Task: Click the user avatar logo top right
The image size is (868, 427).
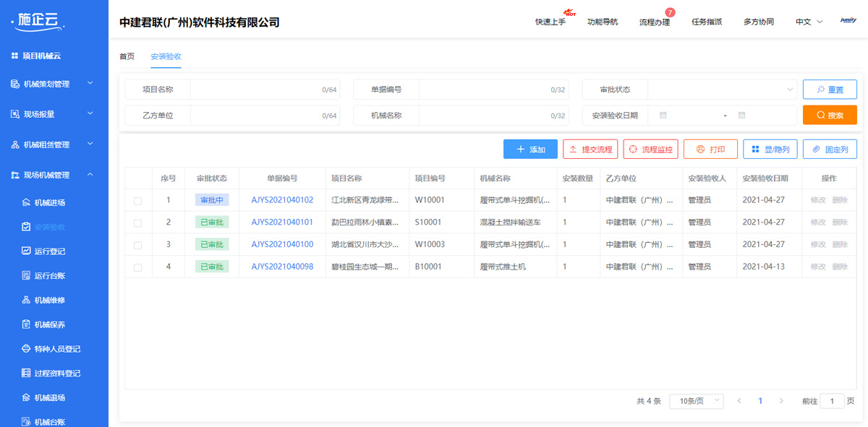Action: 848,21
